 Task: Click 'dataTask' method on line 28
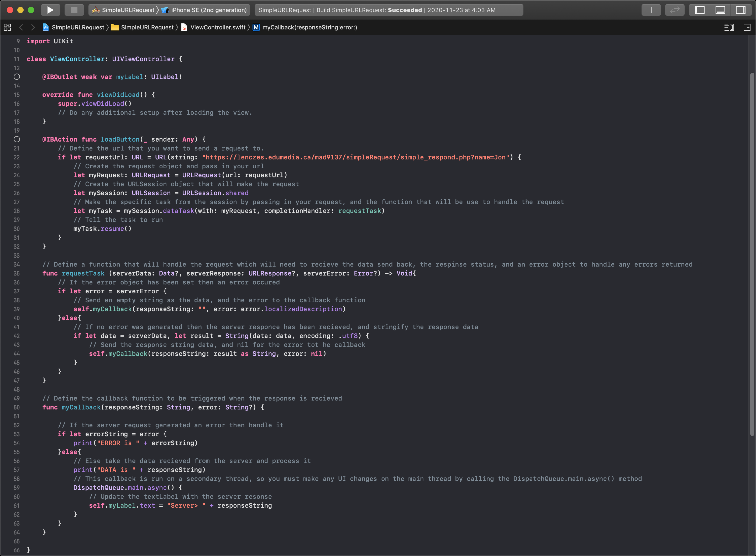coord(178,211)
